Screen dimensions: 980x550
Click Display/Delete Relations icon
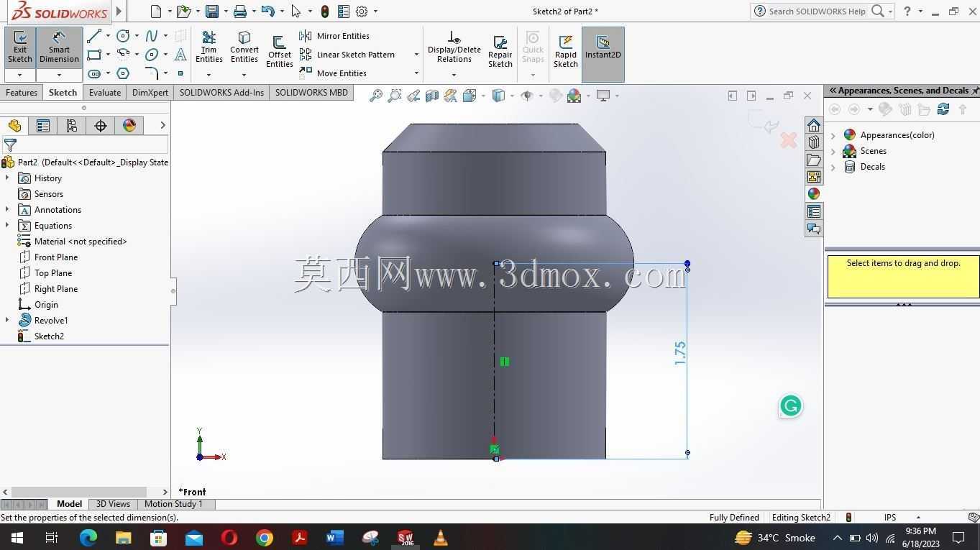click(454, 47)
